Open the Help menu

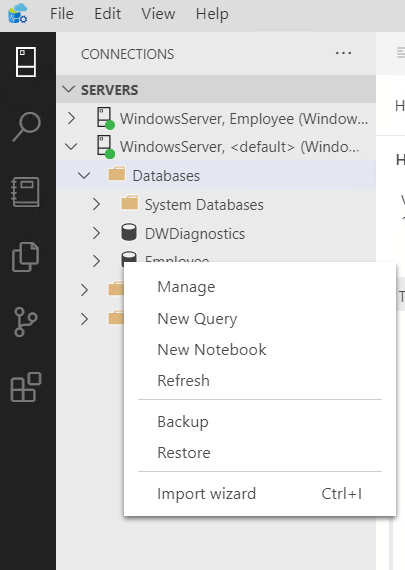(x=212, y=14)
